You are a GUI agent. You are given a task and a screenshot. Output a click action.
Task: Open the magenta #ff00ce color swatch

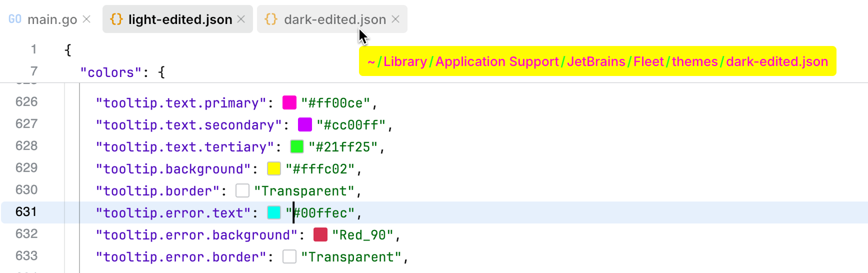click(289, 102)
